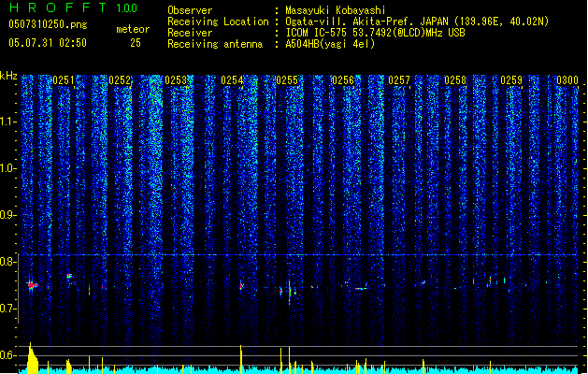Image resolution: width=588 pixels, height=374 pixels.
Task: Click observer name Masayuki Kobayashi
Action: pos(336,10)
